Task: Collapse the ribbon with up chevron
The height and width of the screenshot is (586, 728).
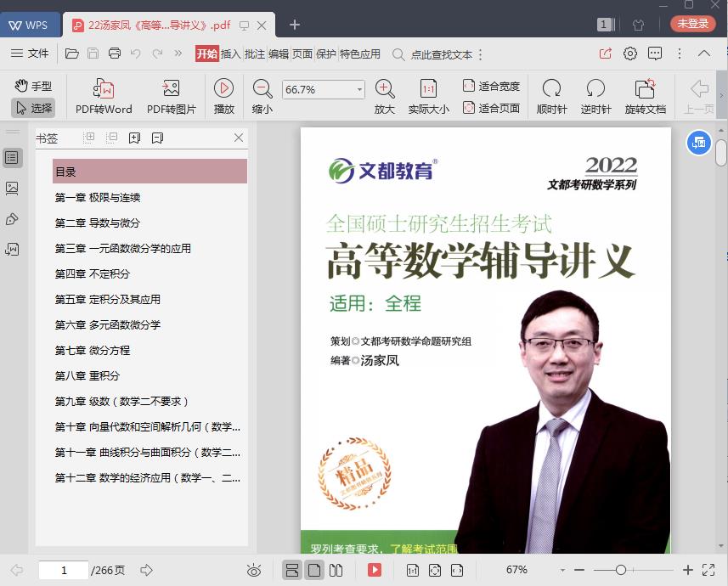Action: point(704,54)
